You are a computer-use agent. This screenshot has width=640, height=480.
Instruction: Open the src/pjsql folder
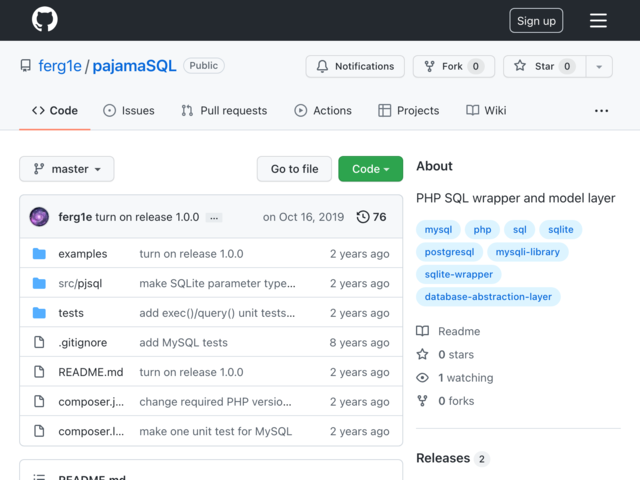[x=80, y=283]
